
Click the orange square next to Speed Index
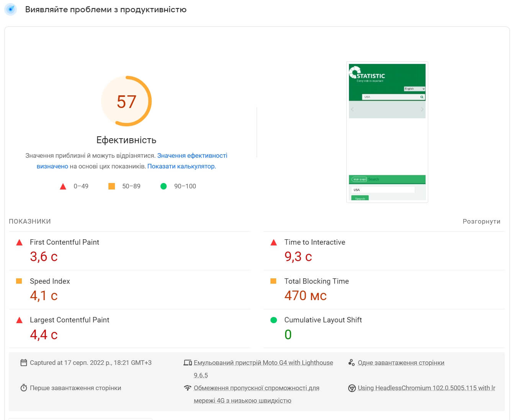tap(19, 281)
